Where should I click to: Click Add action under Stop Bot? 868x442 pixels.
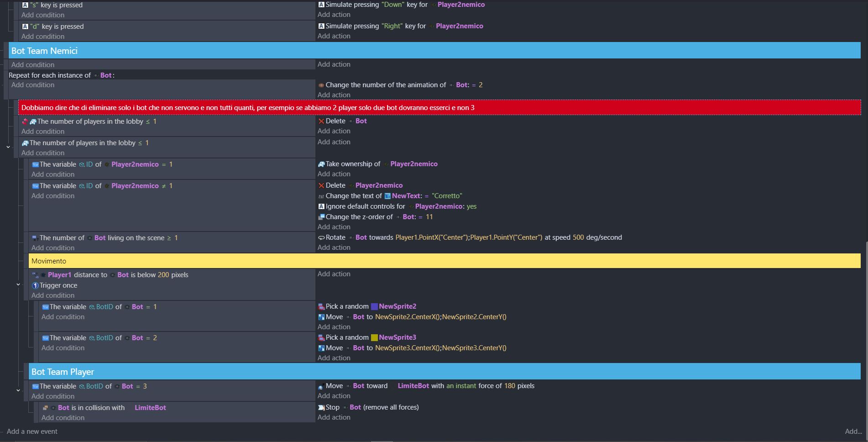(334, 417)
